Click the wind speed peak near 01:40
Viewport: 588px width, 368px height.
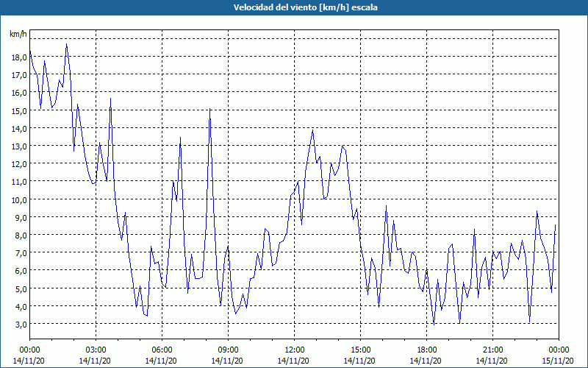(x=66, y=44)
